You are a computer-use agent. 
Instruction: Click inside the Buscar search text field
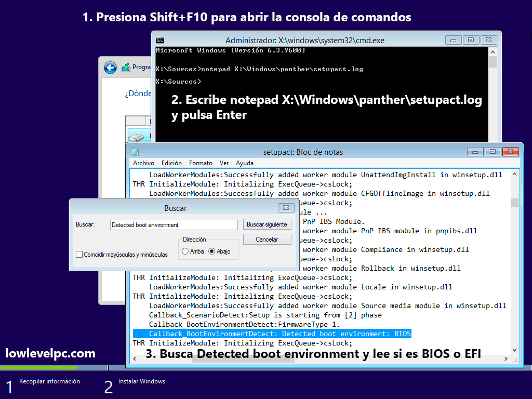[174, 224]
